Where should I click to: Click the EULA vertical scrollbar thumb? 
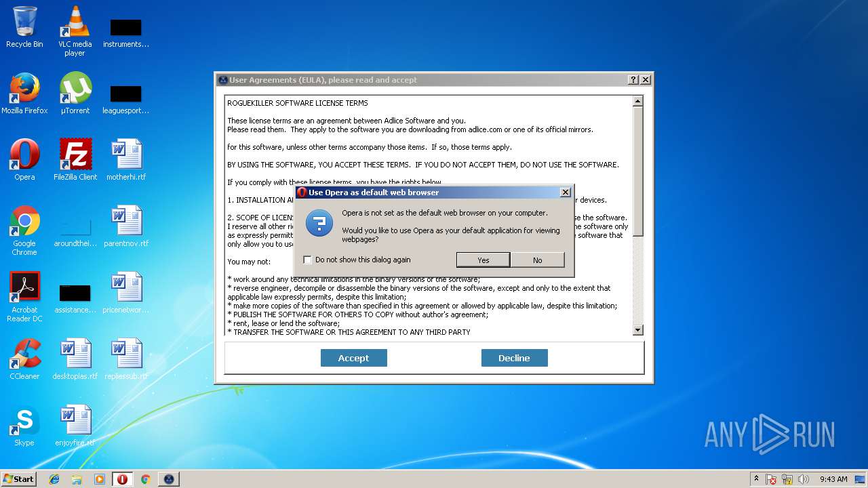point(637,171)
